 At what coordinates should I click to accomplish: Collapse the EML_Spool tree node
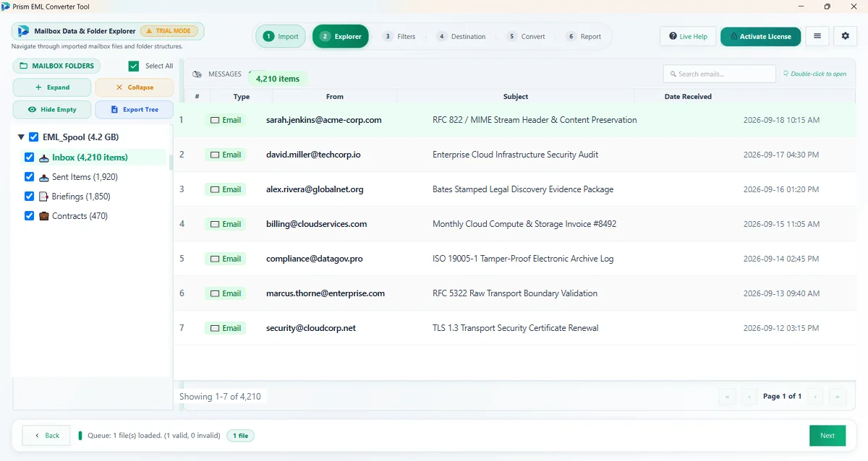tap(21, 137)
